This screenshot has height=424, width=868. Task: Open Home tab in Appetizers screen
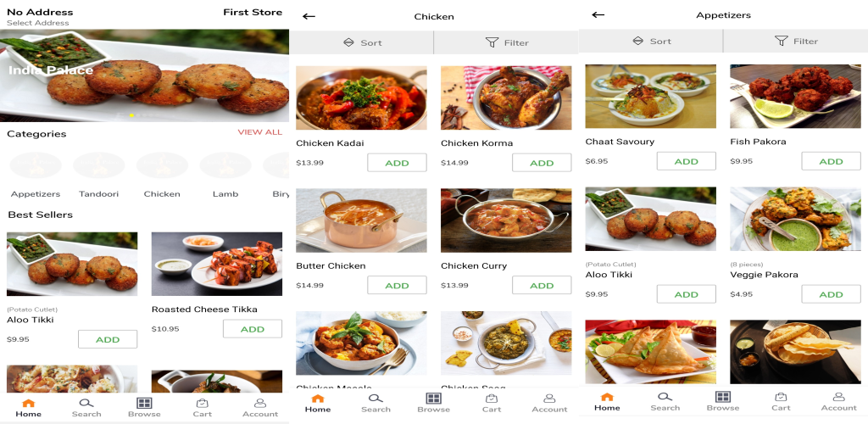pos(607,401)
